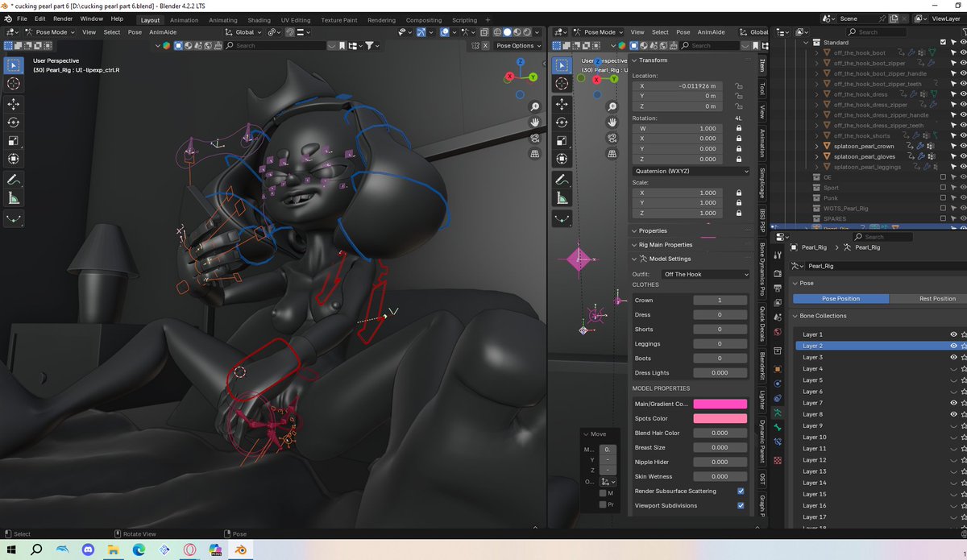This screenshot has height=560, width=967.
Task: Open the Render menu
Action: pyautogui.click(x=63, y=19)
